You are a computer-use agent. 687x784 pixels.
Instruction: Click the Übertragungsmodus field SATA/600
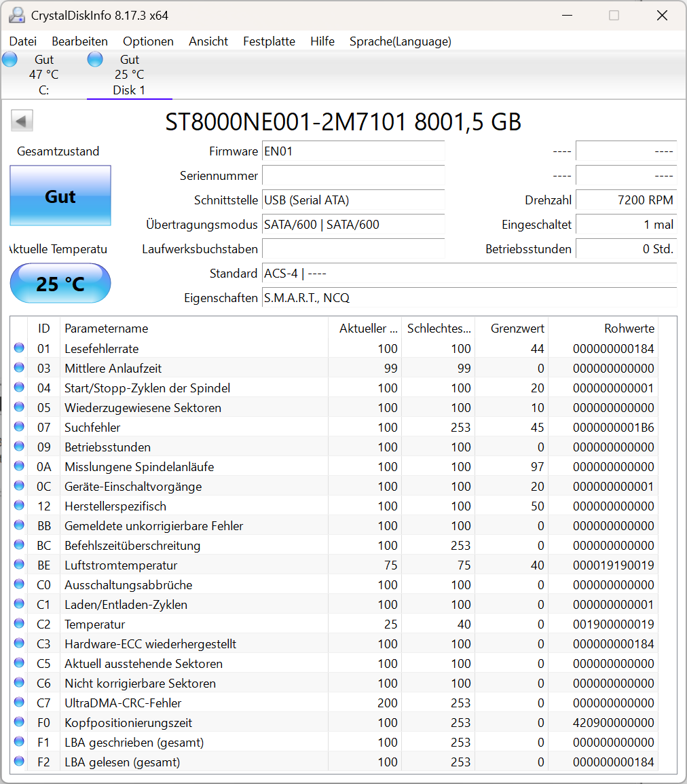(353, 225)
